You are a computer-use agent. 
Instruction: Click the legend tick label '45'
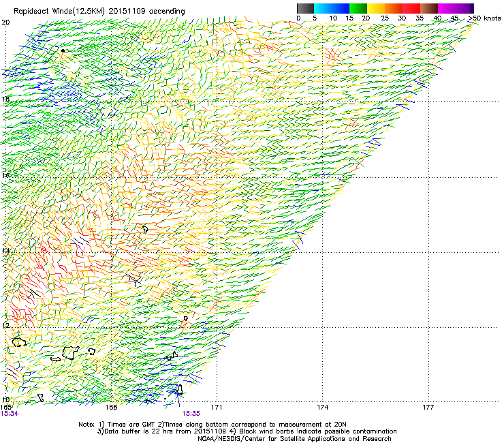click(454, 18)
